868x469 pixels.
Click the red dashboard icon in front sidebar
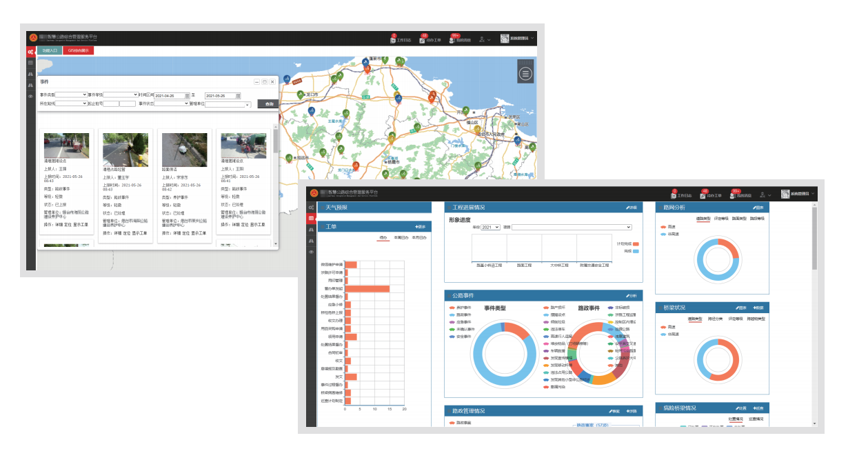click(311, 219)
